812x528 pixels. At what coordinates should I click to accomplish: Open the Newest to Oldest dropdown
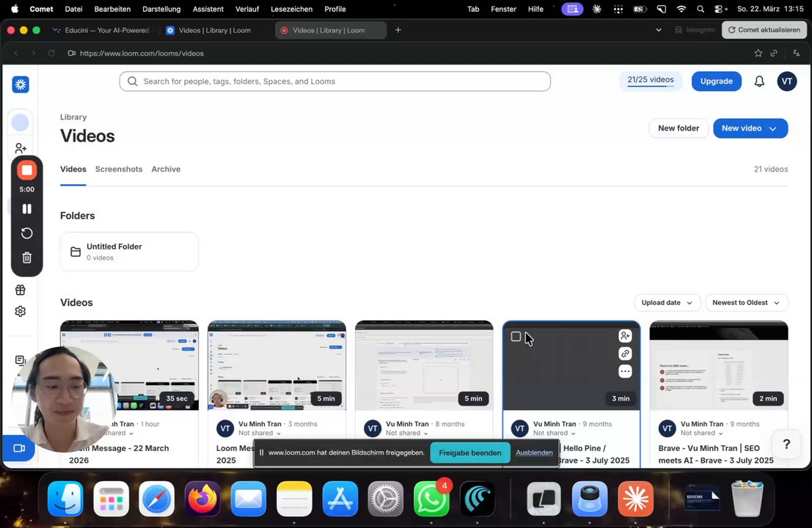pos(746,303)
